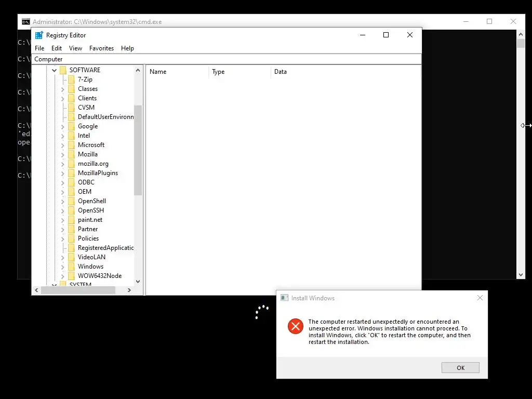
Task: Select the Microsoft folder icon
Action: [71, 145]
